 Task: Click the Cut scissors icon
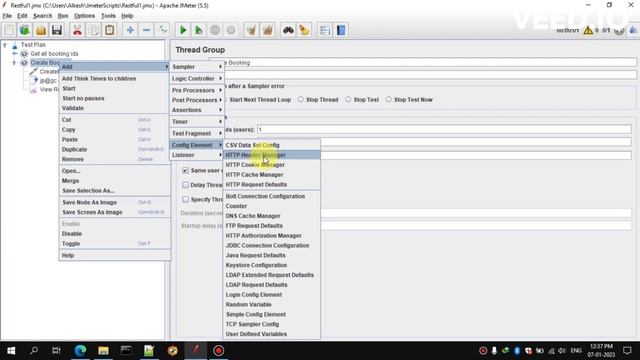(x=77, y=30)
